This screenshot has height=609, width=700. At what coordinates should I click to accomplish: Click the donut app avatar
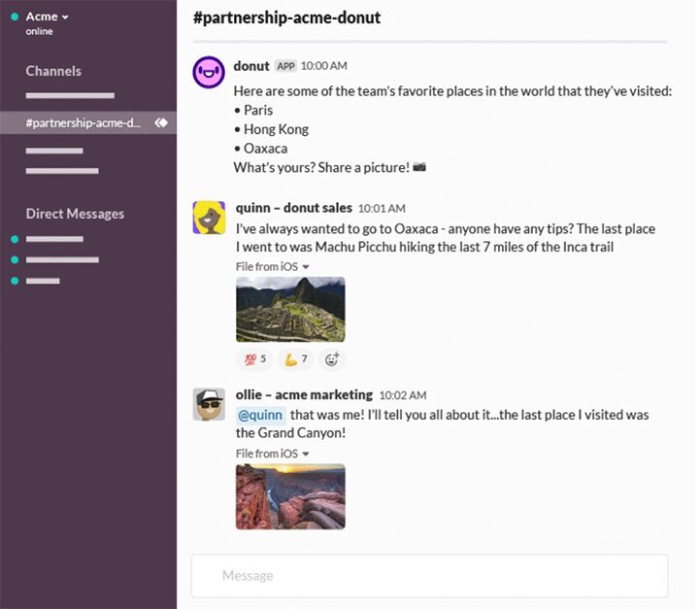click(209, 72)
